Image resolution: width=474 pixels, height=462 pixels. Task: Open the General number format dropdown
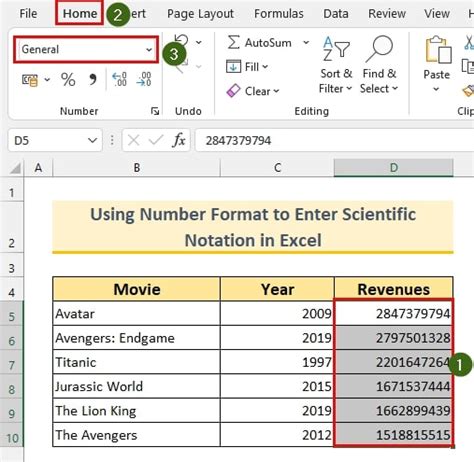tap(86, 50)
